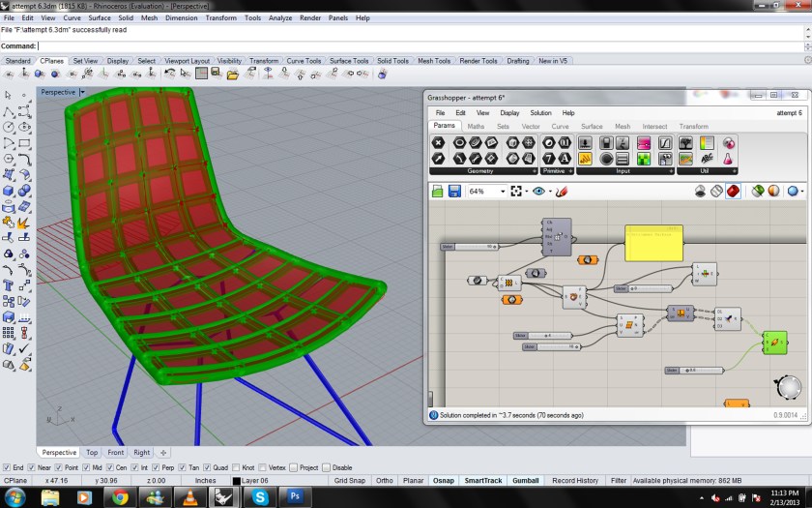Open the Photoshop icon in the taskbar
Screen dimensions: 812x508
(294, 497)
